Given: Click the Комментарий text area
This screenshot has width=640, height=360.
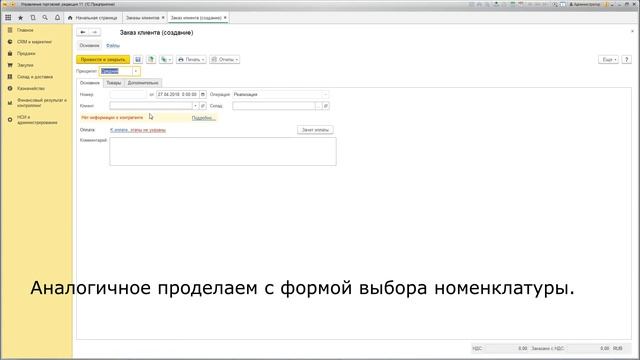Looking at the screenshot, I should [223, 151].
